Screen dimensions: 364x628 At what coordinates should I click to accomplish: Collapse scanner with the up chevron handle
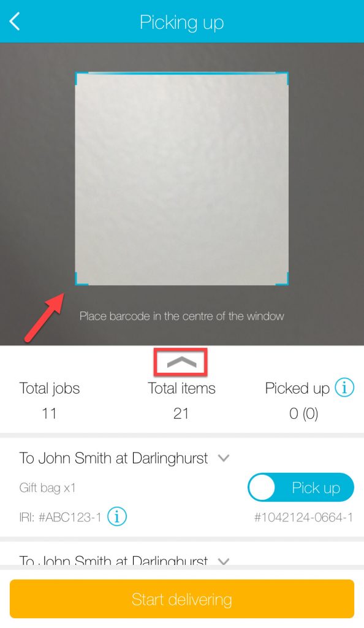coord(181,362)
